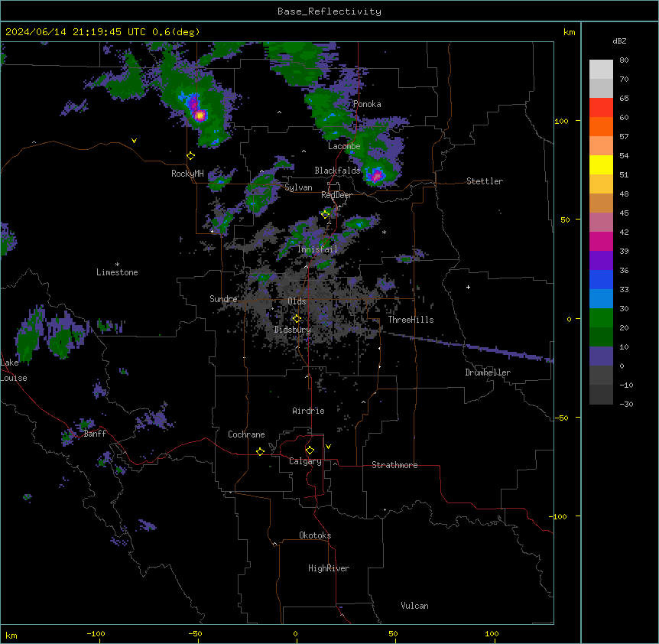The height and width of the screenshot is (644, 659).
Task: Select the light gray 80 dBZ legend swatch
Action: click(601, 70)
